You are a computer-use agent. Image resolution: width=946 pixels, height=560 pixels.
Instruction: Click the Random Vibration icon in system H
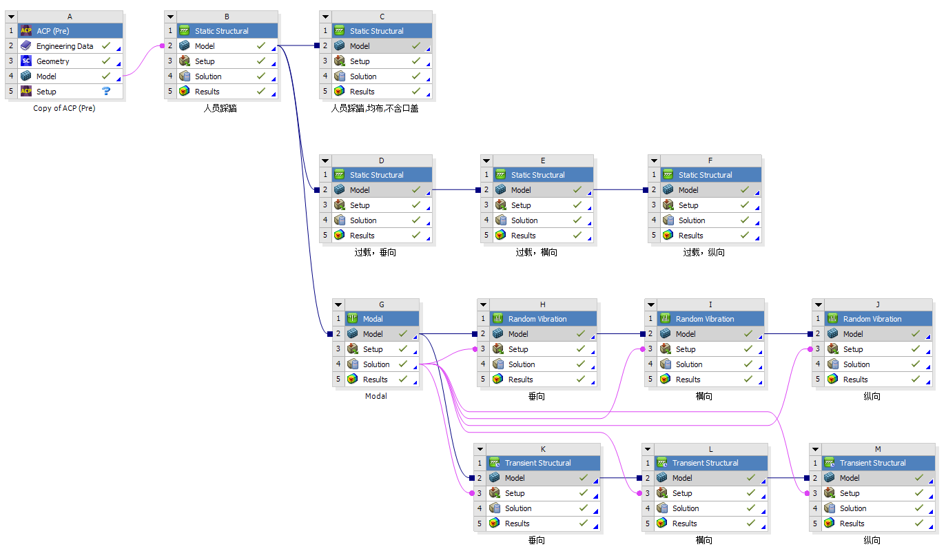[x=497, y=318]
